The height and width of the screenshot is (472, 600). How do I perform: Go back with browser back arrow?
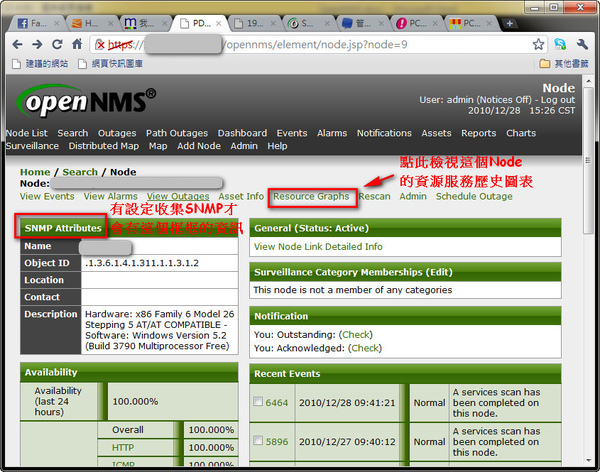tap(17, 45)
